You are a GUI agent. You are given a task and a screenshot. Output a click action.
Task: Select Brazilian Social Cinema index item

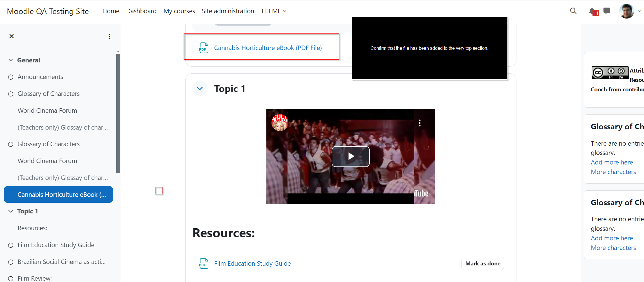coord(62,262)
